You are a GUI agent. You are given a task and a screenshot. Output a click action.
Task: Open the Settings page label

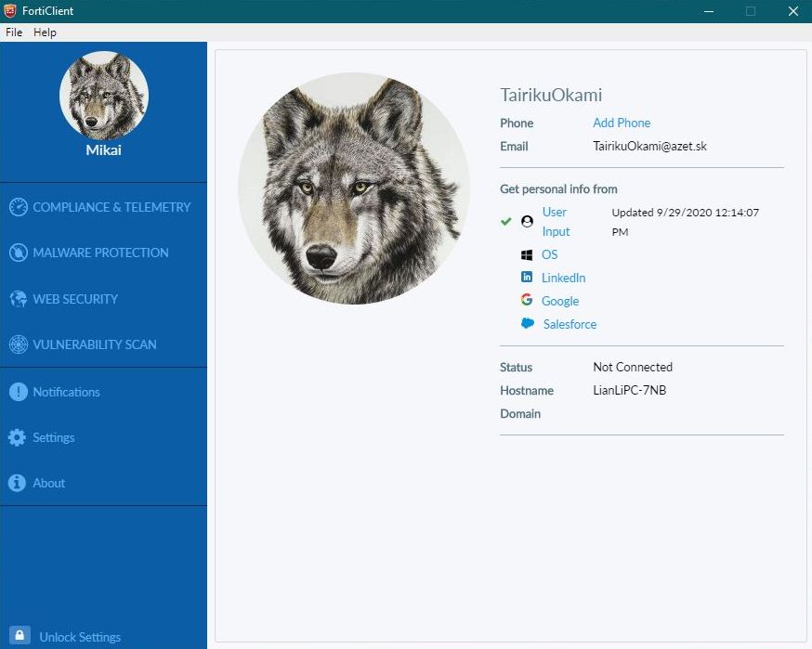click(53, 438)
